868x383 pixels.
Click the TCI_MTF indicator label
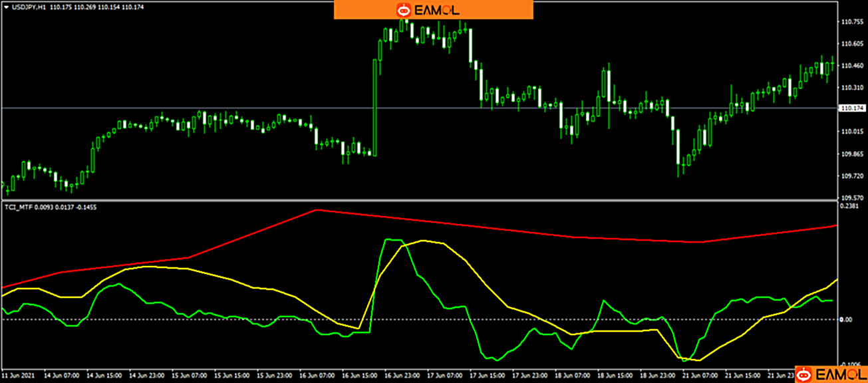click(18, 207)
